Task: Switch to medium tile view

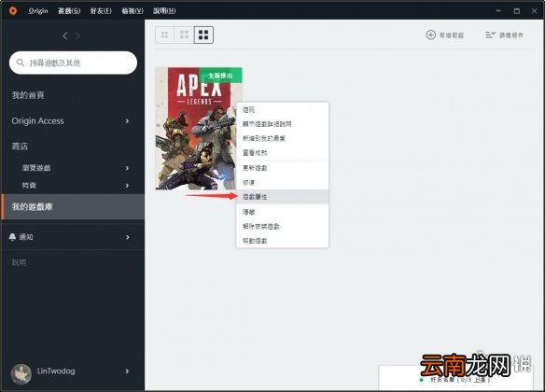Action: click(184, 35)
